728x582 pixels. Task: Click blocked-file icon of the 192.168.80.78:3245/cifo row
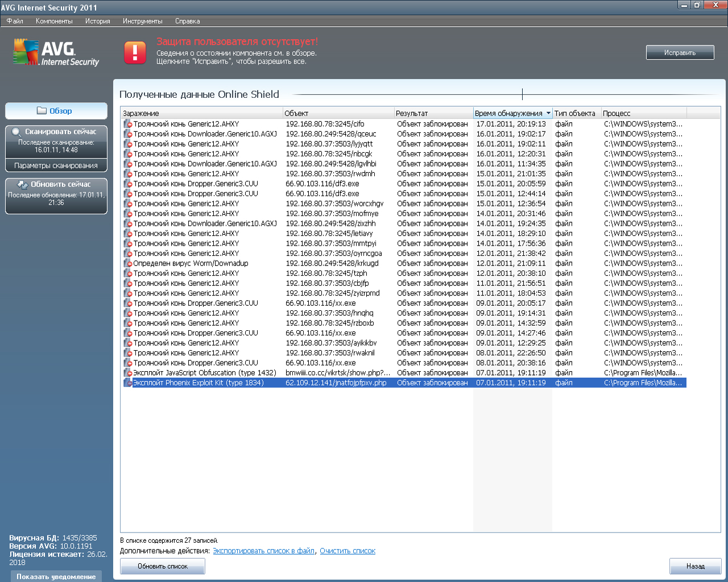[128, 124]
